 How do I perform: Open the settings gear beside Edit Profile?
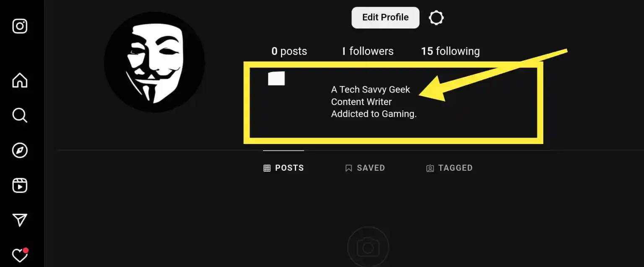coord(436,18)
